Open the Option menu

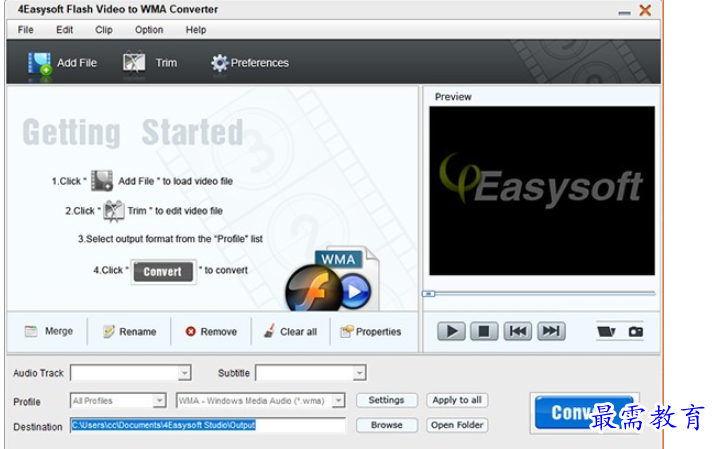tap(149, 30)
